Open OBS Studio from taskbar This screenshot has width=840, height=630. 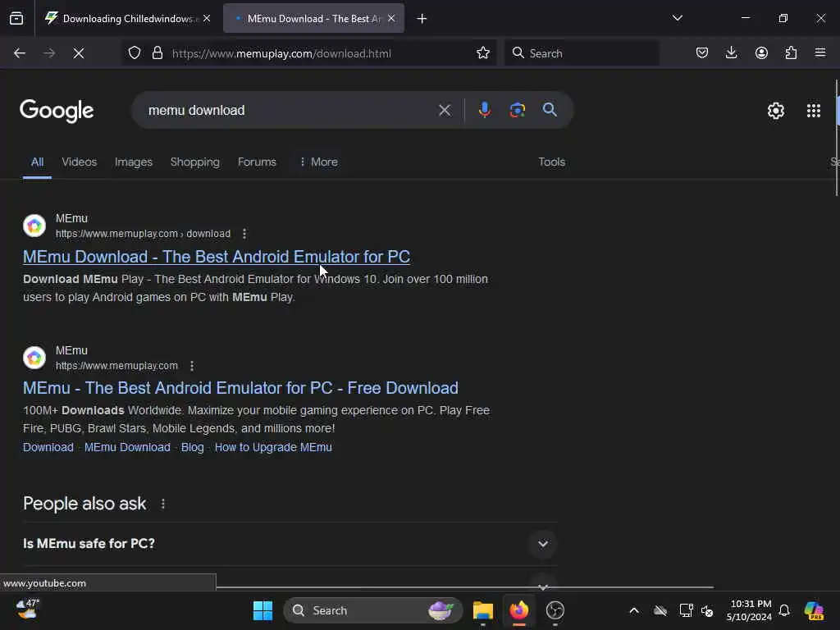click(x=555, y=610)
